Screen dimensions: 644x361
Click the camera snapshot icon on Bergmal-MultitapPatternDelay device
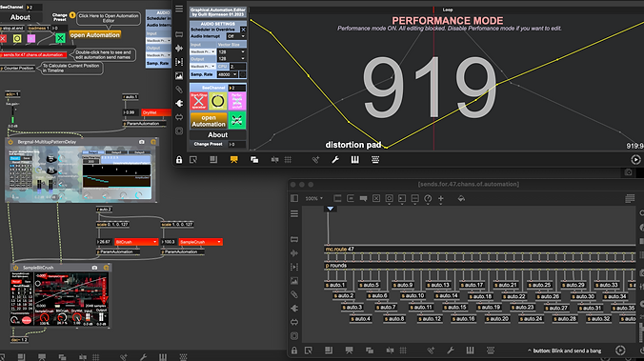tap(142, 142)
